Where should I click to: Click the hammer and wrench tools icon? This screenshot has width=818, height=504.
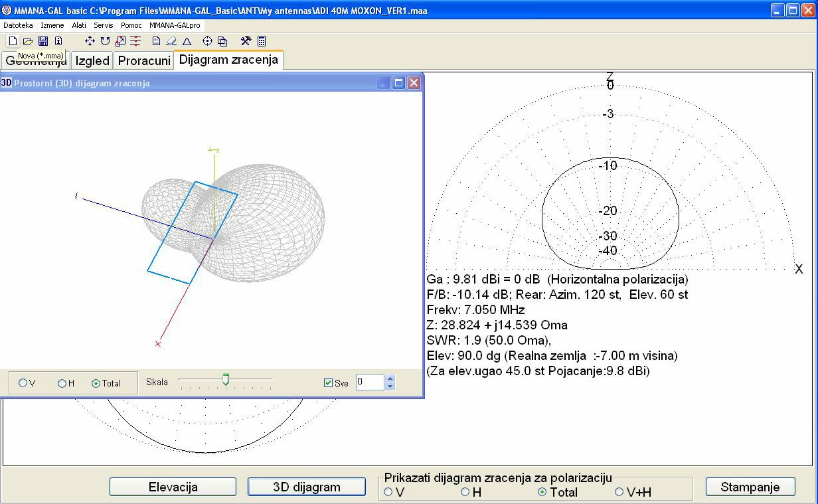coord(246,41)
